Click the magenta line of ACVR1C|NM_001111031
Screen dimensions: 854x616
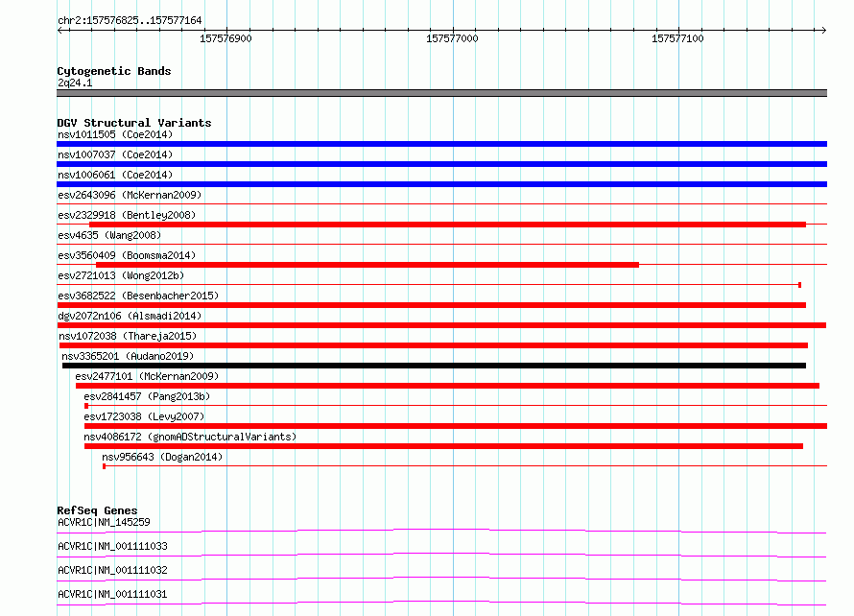[441, 603]
